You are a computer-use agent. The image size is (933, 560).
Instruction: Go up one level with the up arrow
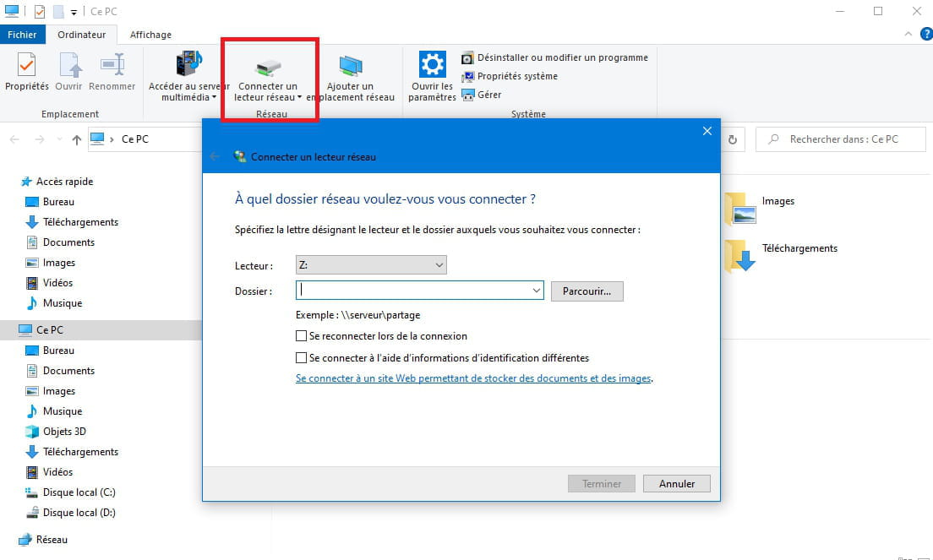[x=77, y=139]
